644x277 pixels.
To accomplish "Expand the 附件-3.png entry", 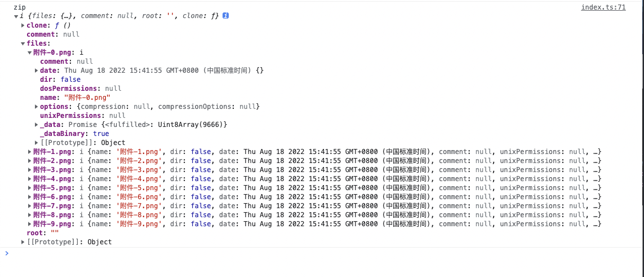I will click(29, 170).
